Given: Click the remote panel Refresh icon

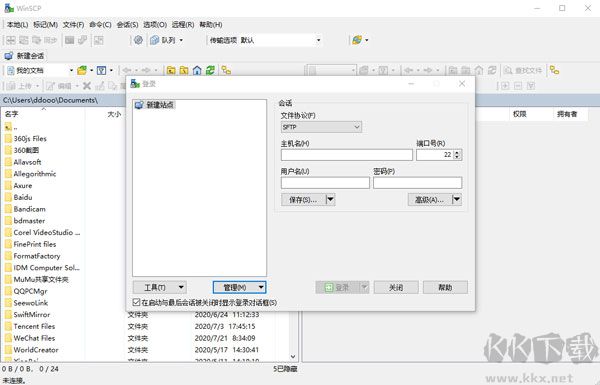Looking at the screenshot, I should [492, 70].
